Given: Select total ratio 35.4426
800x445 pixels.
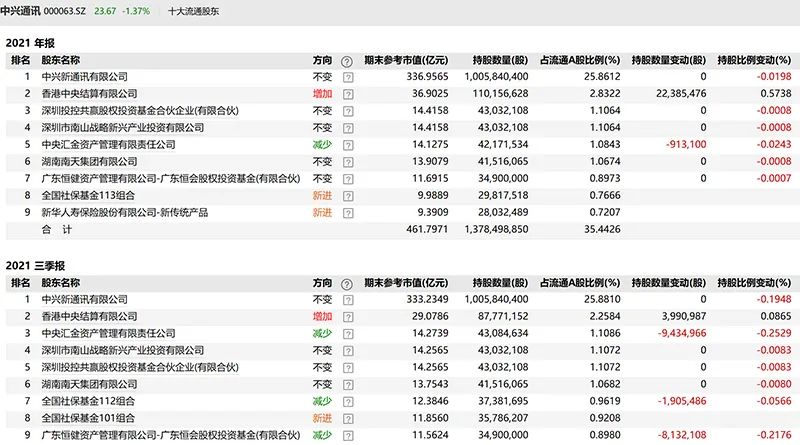Looking at the screenshot, I should (603, 229).
